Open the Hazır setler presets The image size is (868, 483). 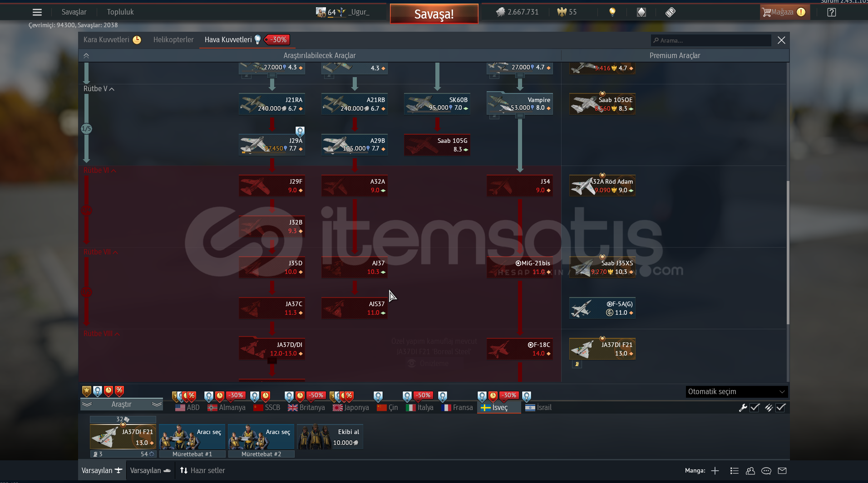click(x=202, y=471)
